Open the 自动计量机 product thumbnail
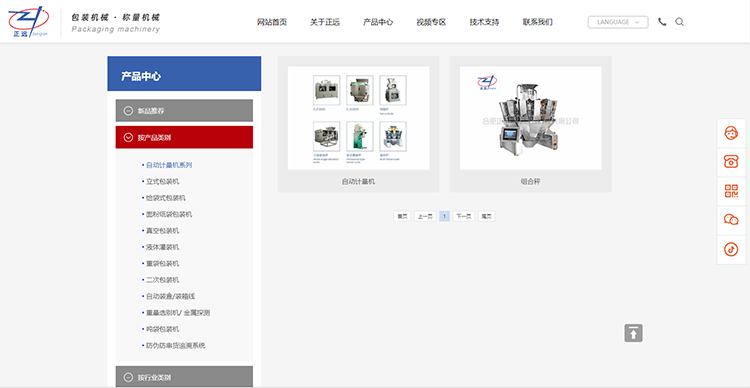The width and height of the screenshot is (750, 388). point(358,118)
